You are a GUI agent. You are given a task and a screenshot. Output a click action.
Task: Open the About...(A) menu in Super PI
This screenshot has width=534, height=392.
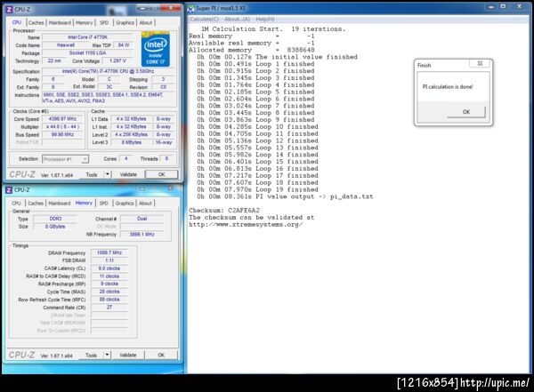tap(237, 20)
